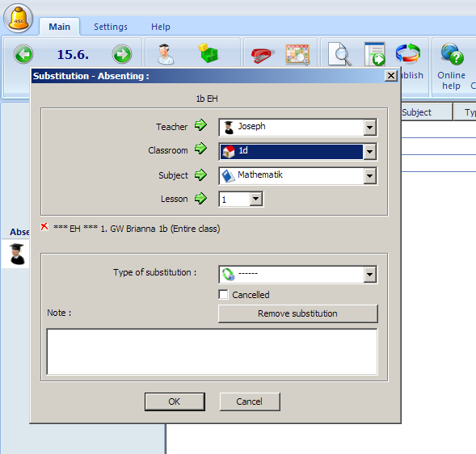
Task: Click the aSc bell application button
Action: pyautogui.click(x=19, y=19)
